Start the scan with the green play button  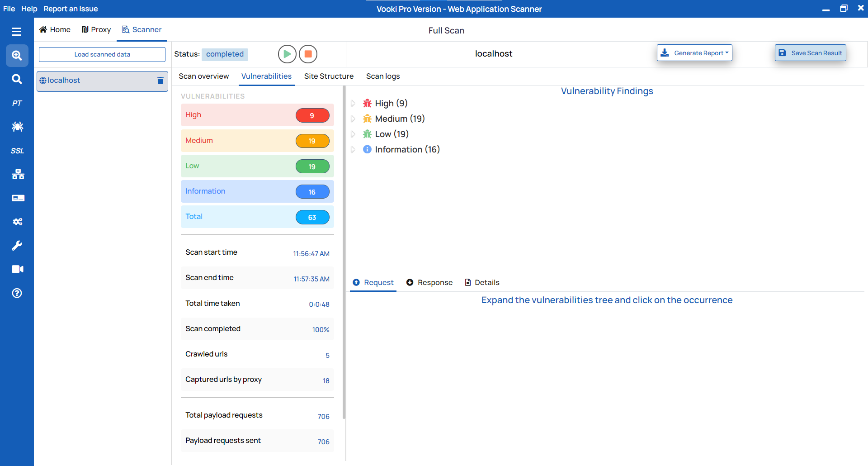tap(287, 54)
